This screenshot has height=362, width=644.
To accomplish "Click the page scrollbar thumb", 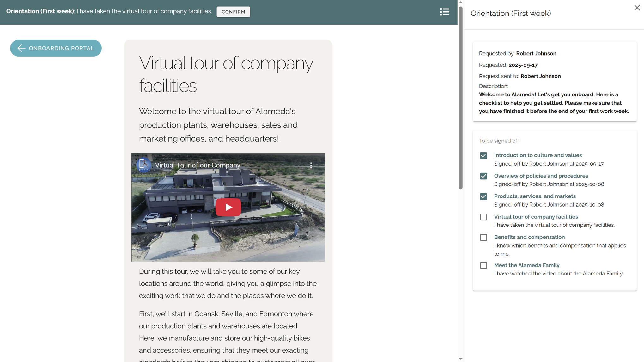I will (x=460, y=97).
